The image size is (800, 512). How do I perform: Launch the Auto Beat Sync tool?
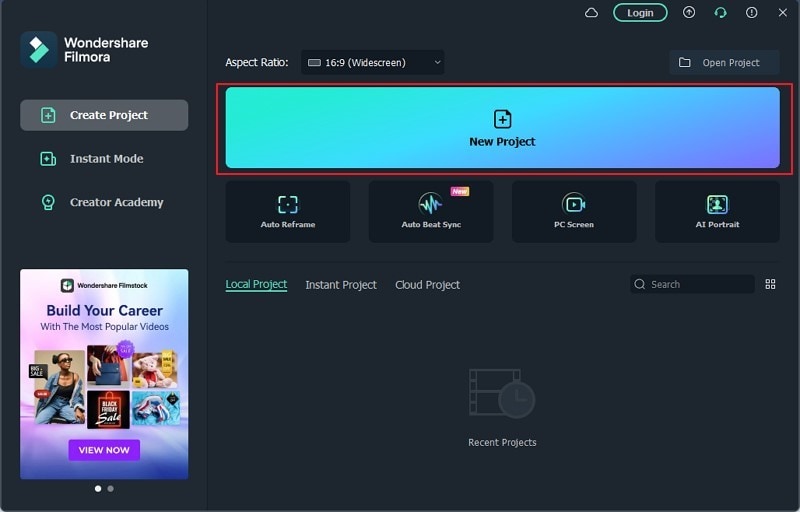tap(431, 211)
